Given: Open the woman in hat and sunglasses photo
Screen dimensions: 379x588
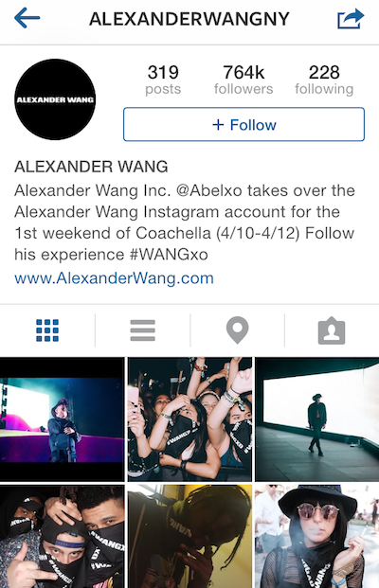Looking at the screenshot, I should click(x=317, y=536).
